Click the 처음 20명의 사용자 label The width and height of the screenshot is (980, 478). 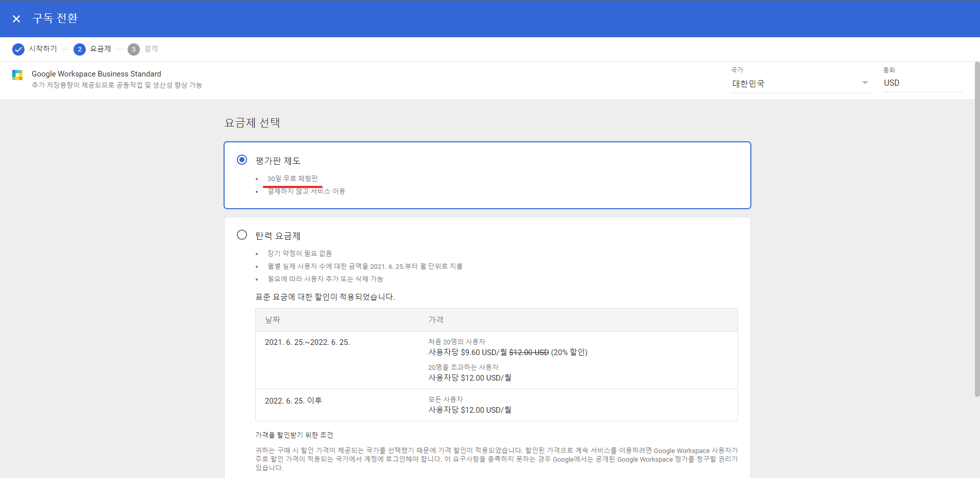point(457,342)
